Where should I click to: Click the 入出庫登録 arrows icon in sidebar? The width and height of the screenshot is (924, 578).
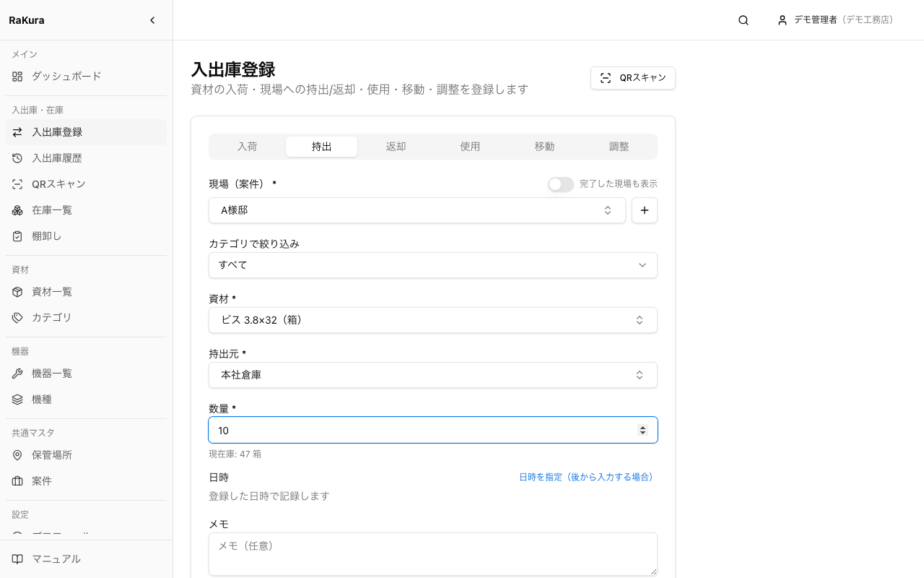coord(17,132)
